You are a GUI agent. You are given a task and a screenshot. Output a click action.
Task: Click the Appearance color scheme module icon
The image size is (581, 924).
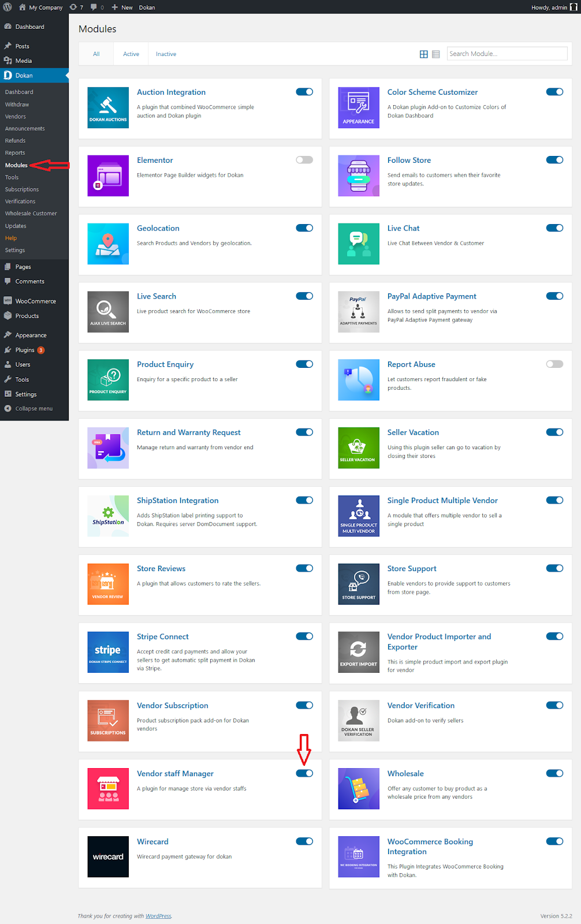point(359,107)
